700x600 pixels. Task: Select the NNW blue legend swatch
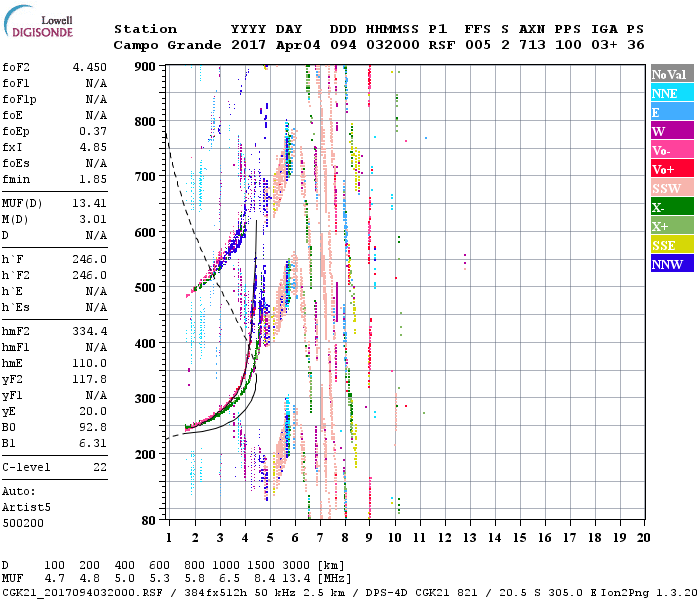click(672, 263)
